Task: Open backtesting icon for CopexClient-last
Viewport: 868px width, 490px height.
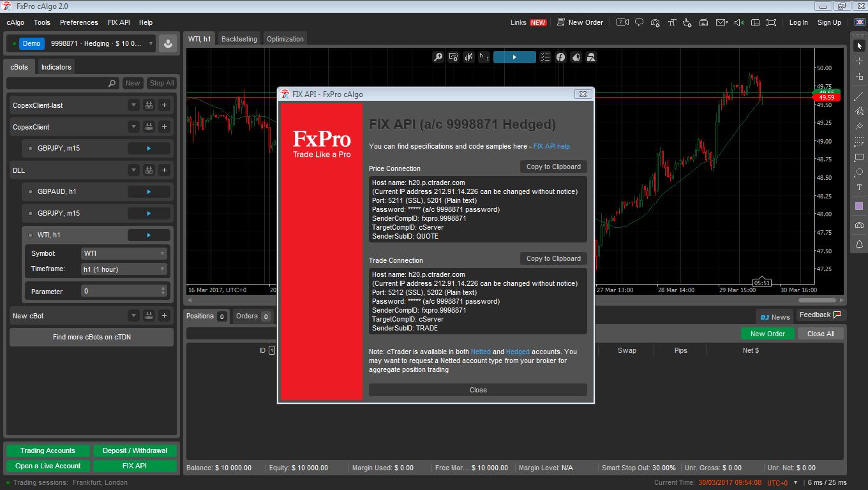Action: coord(149,105)
